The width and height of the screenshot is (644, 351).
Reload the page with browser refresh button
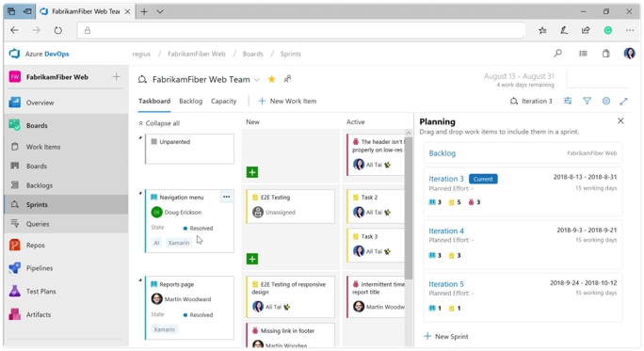tap(58, 30)
